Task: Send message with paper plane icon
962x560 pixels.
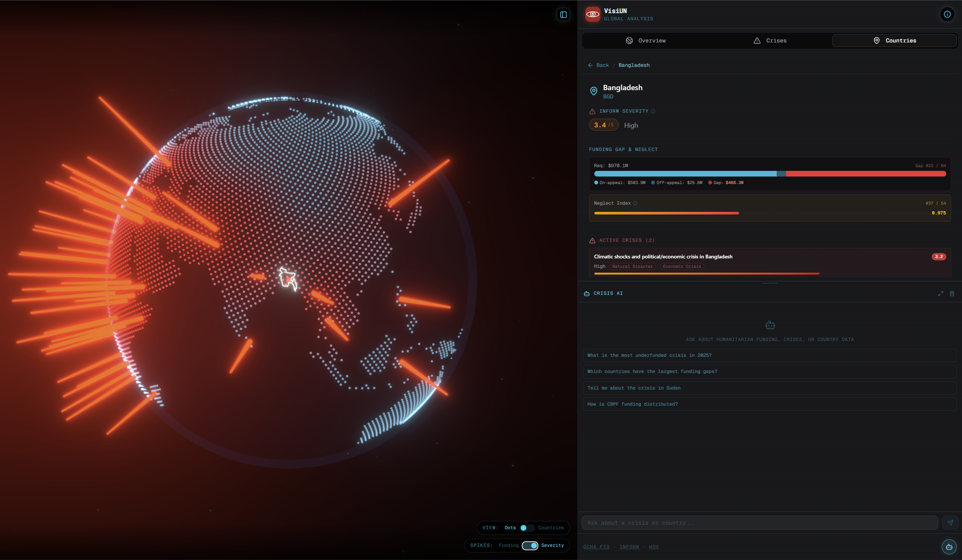Action: [x=950, y=522]
